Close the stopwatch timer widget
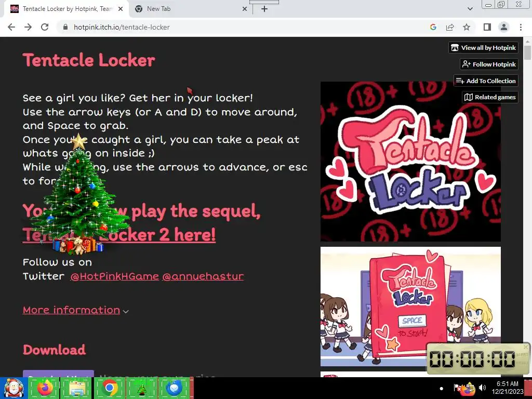This screenshot has height=399, width=532. [526, 347]
